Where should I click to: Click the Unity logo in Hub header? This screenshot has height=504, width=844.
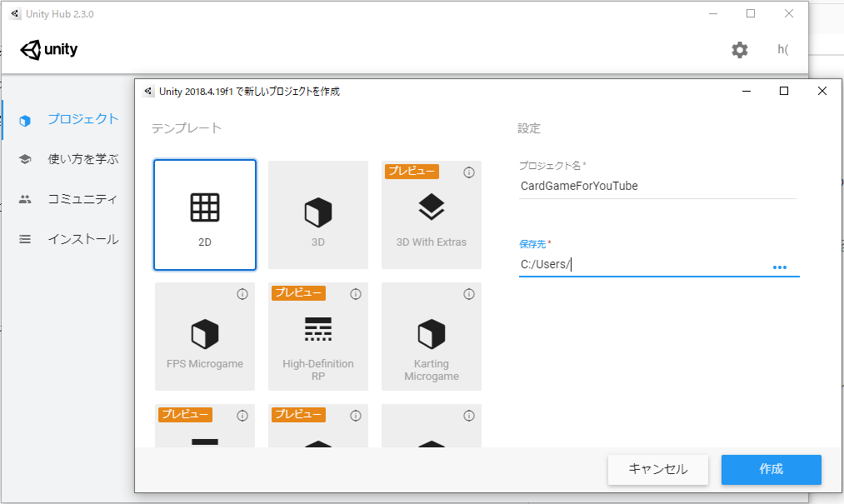[49, 49]
